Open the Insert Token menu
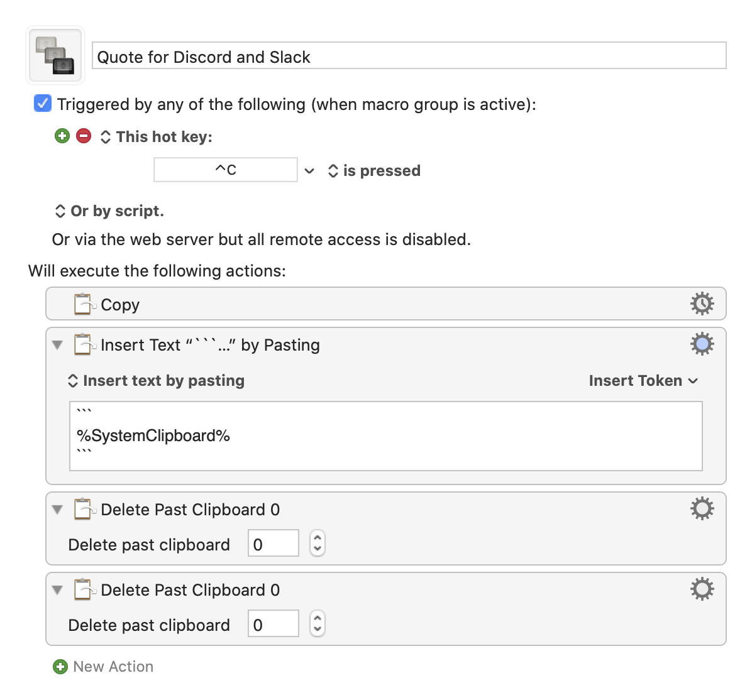This screenshot has height=700, width=752. pyautogui.click(x=643, y=381)
